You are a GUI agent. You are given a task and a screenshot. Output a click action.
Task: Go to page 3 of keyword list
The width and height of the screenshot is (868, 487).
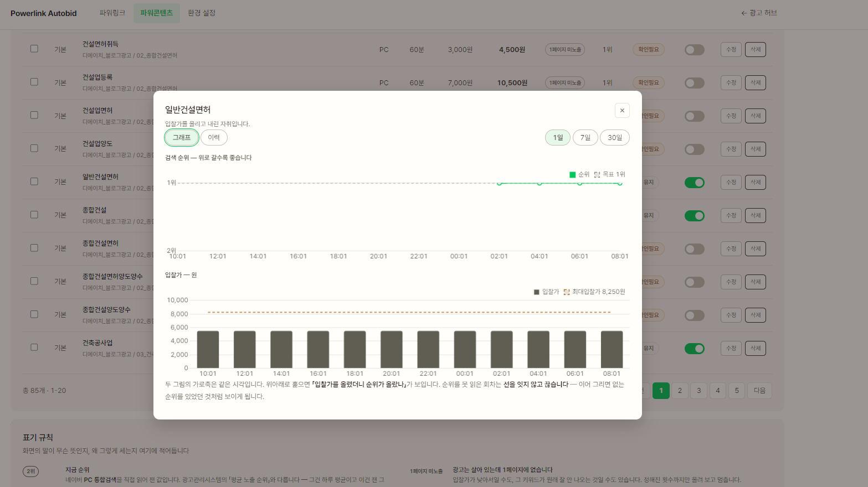tap(698, 390)
